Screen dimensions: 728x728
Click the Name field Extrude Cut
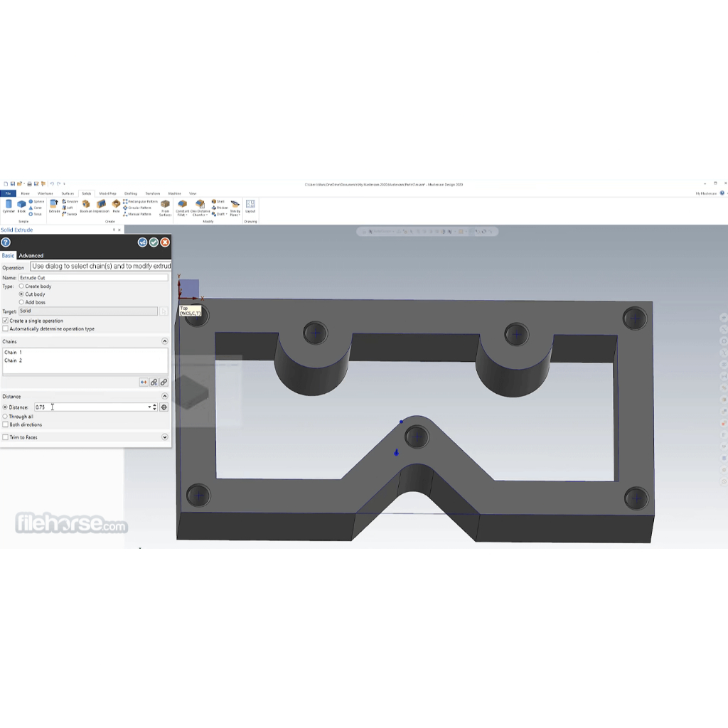pyautogui.click(x=93, y=278)
